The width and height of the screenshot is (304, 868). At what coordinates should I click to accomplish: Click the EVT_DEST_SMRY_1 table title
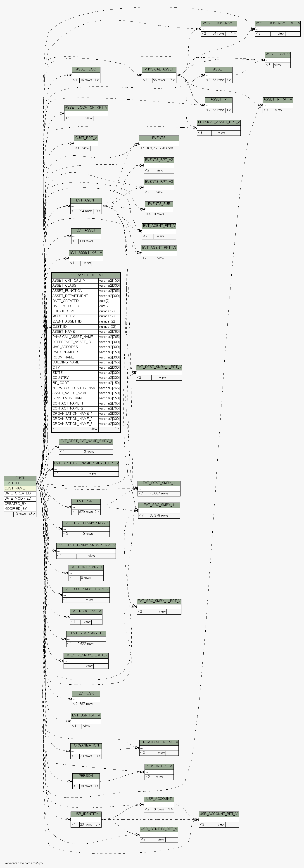[159, 483]
